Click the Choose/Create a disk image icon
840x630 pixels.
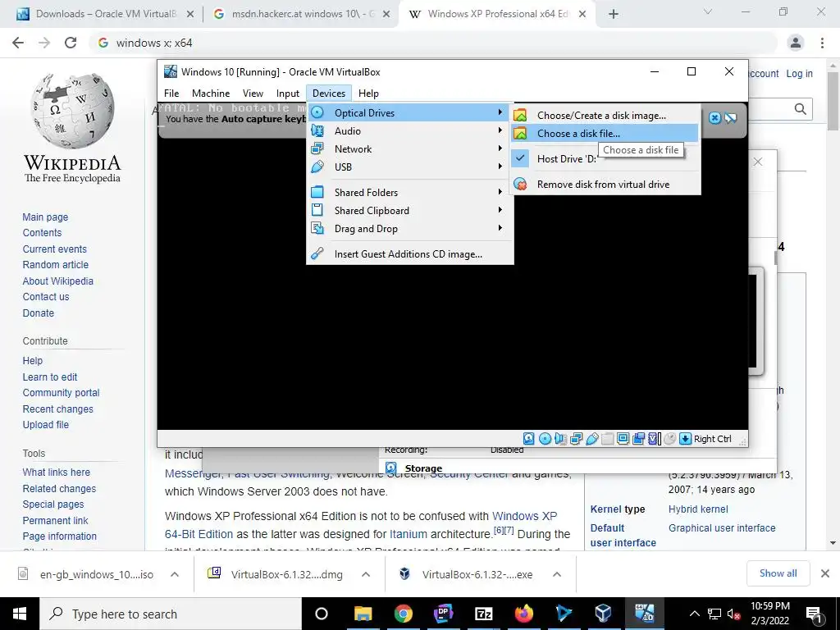520,115
